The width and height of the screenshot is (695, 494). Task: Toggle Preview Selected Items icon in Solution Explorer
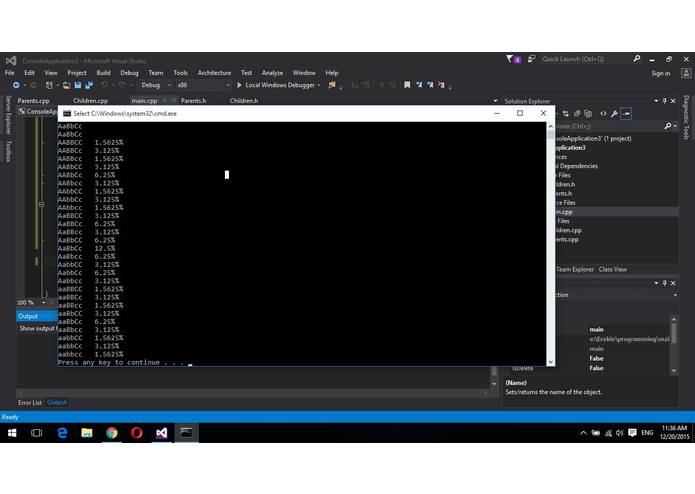(x=626, y=114)
